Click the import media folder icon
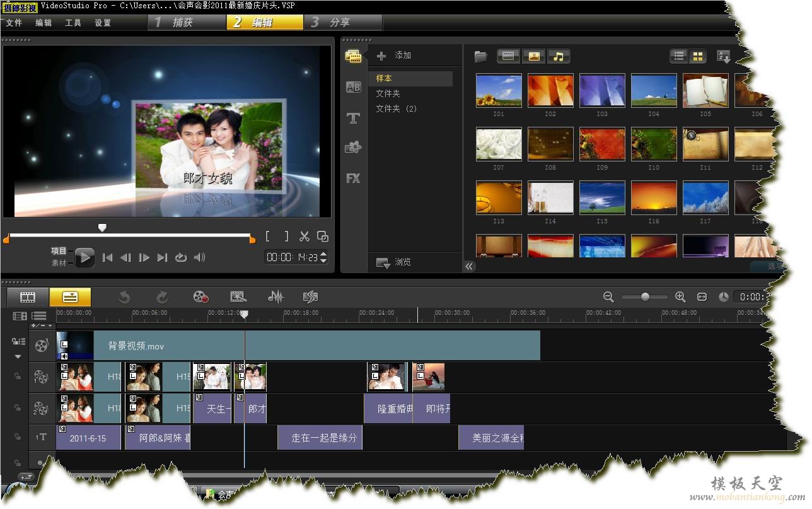 pyautogui.click(x=481, y=57)
